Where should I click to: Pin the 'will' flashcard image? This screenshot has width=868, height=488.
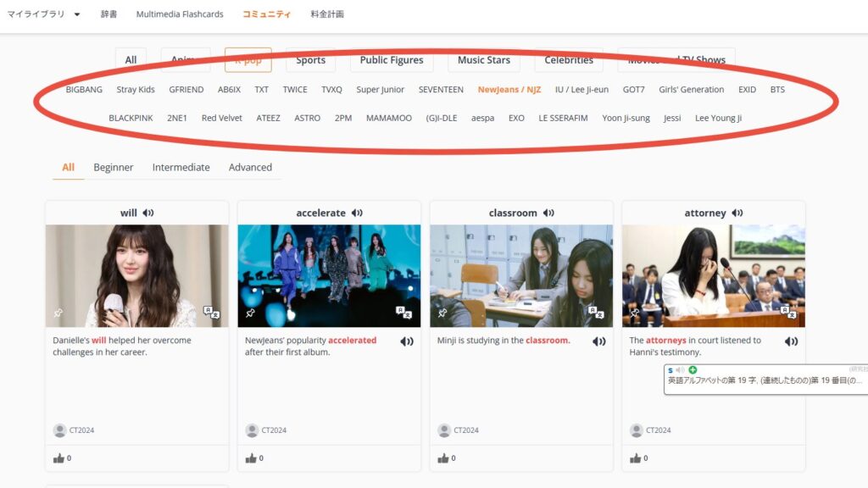(58, 313)
